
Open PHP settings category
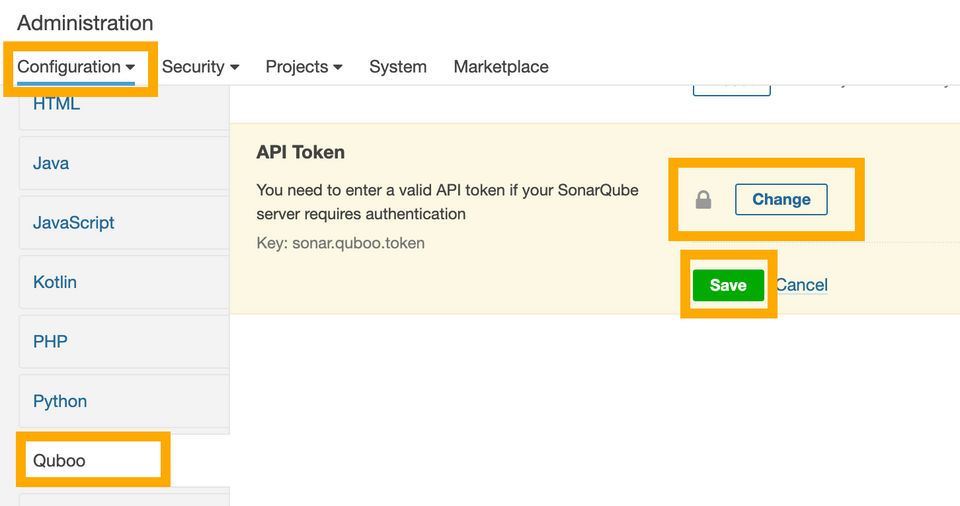point(124,341)
